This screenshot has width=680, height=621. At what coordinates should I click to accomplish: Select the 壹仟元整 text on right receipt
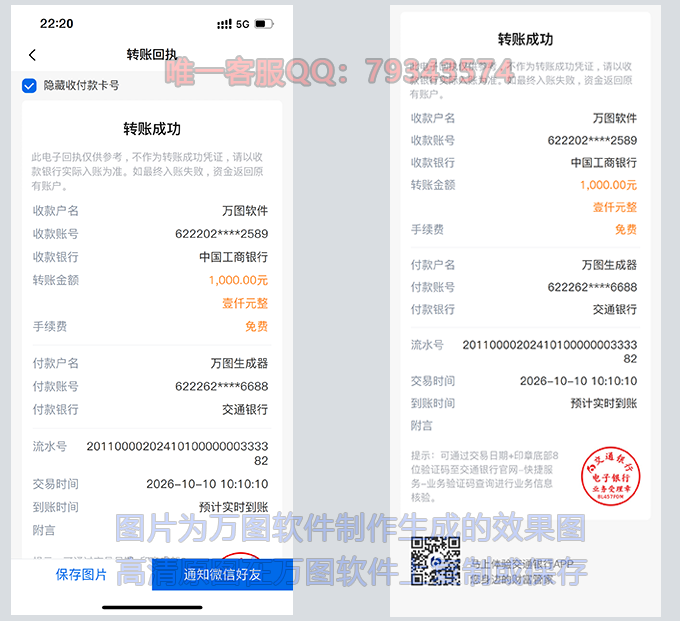click(615, 207)
